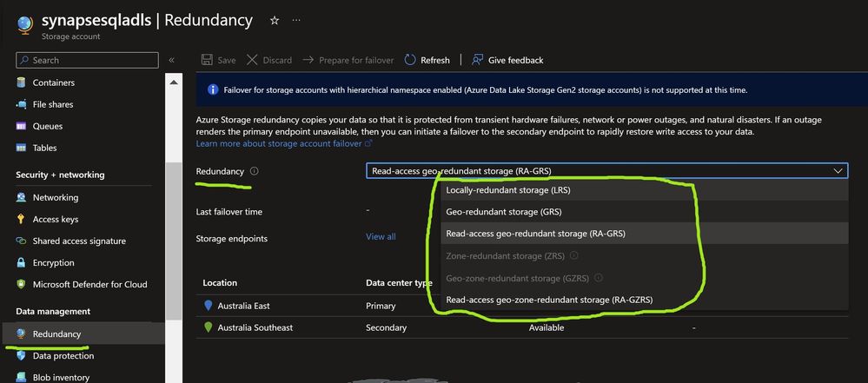Open Learn more about storage account failover link
This screenshot has width=868, height=383.
tap(279, 143)
